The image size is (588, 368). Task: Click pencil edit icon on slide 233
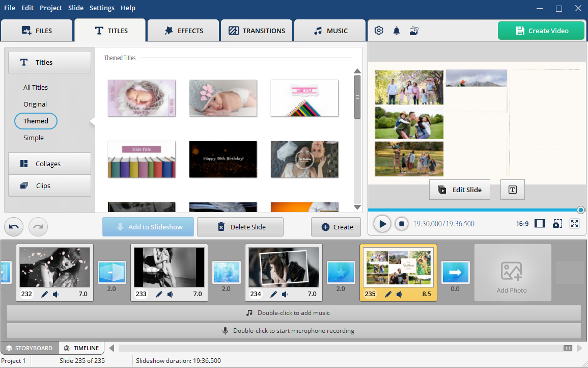pyautogui.click(x=159, y=294)
